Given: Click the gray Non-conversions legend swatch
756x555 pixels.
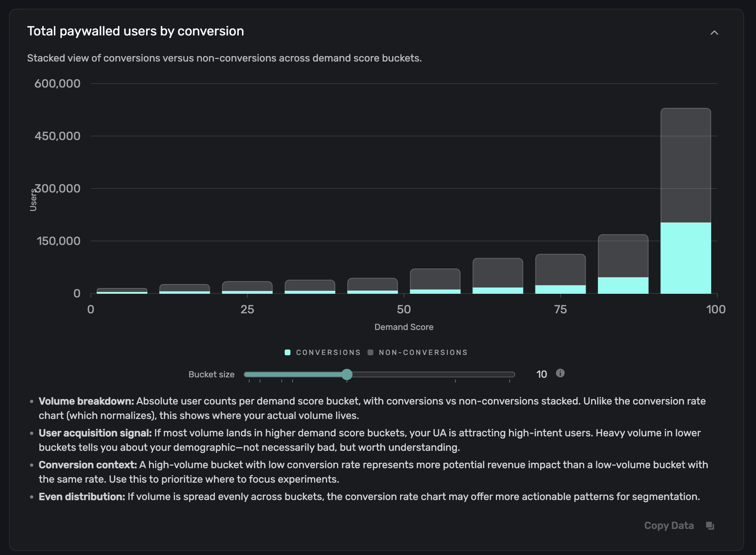Looking at the screenshot, I should click(x=370, y=352).
